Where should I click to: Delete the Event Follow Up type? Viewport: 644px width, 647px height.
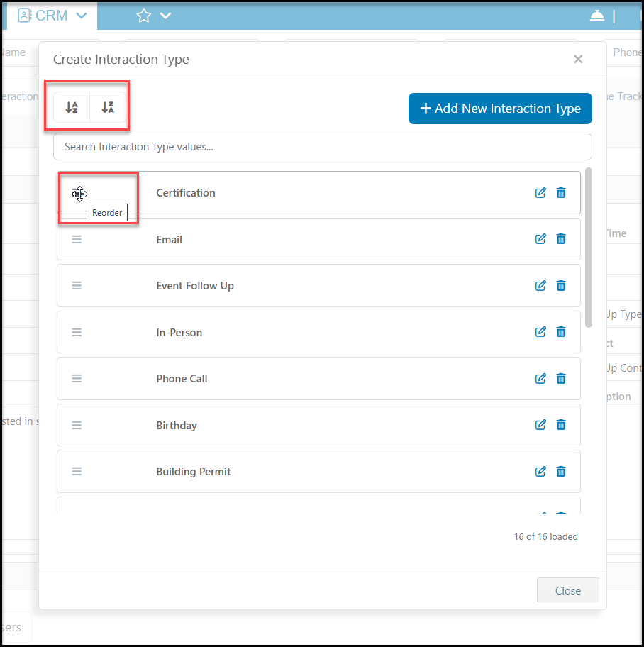click(561, 285)
